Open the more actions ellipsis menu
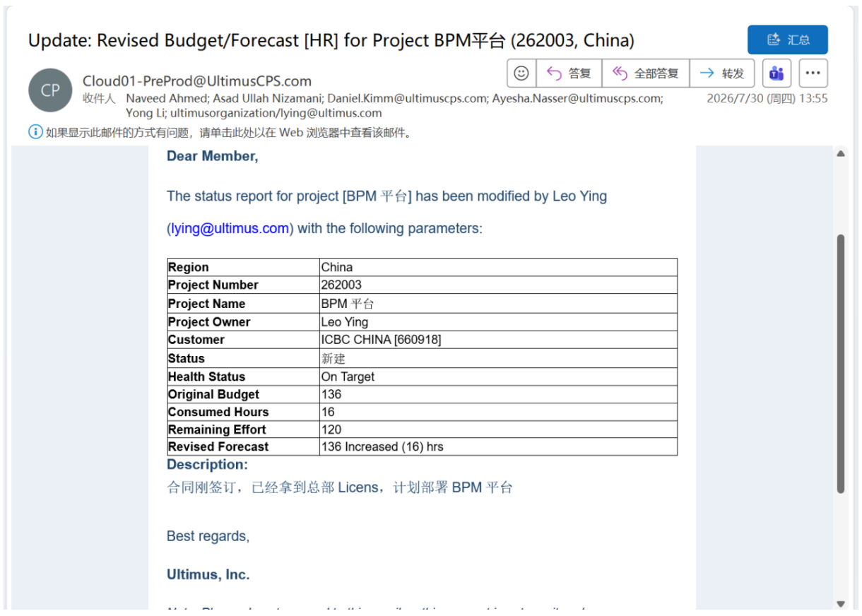The image size is (862, 616). click(813, 73)
